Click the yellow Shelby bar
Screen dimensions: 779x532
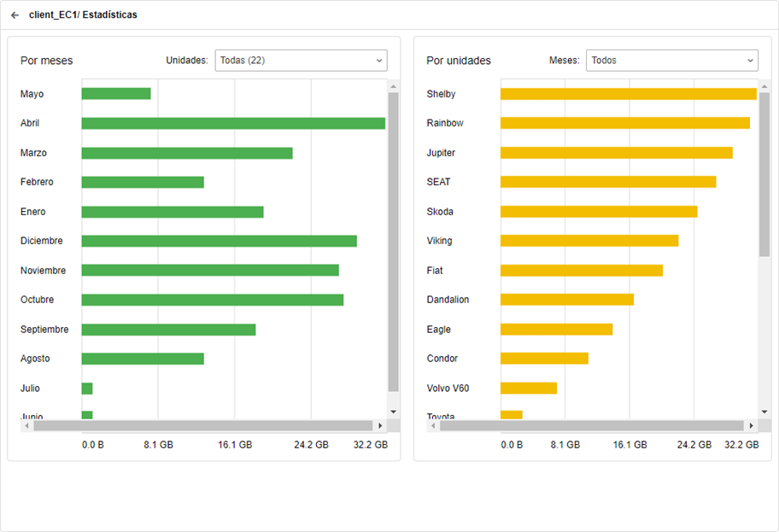click(628, 94)
